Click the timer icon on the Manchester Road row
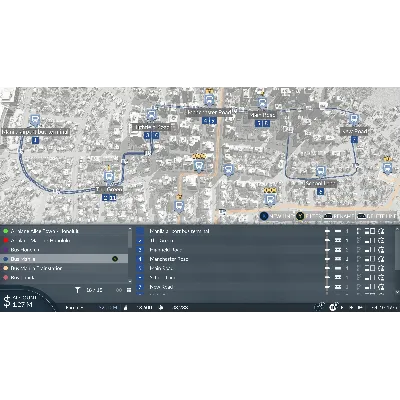Viewport: 400px width, 400px height. [382, 259]
